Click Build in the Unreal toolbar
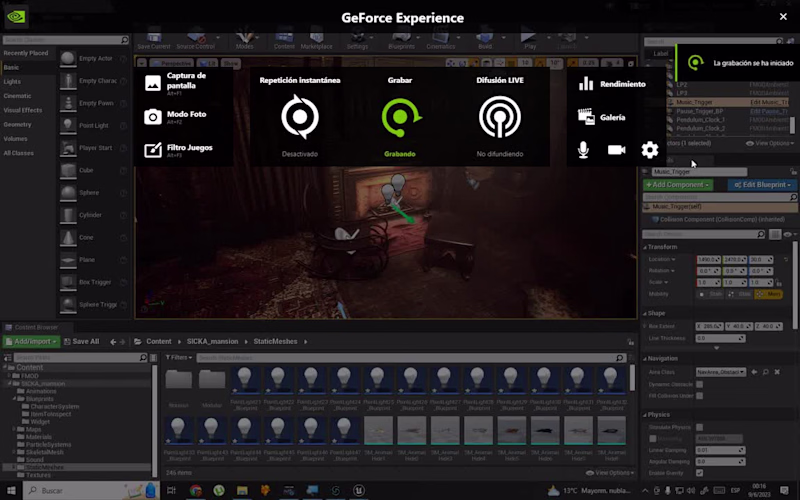The height and width of the screenshot is (500, 800). pyautogui.click(x=485, y=40)
